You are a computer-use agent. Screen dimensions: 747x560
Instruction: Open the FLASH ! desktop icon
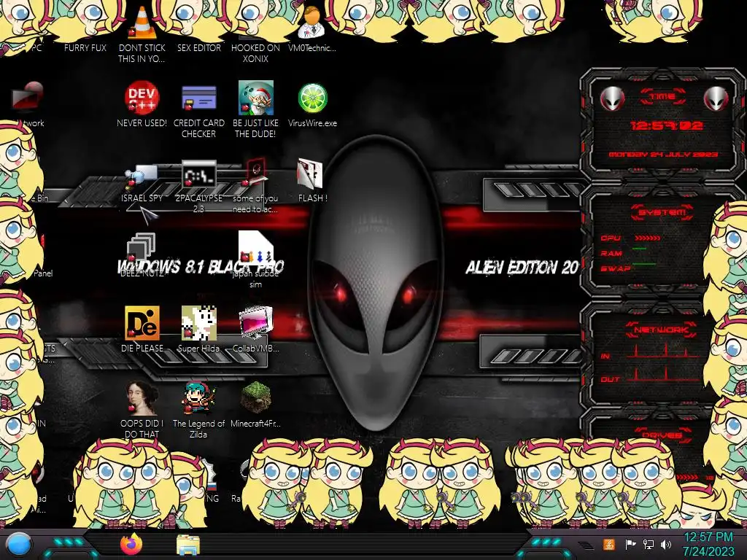coord(310,174)
